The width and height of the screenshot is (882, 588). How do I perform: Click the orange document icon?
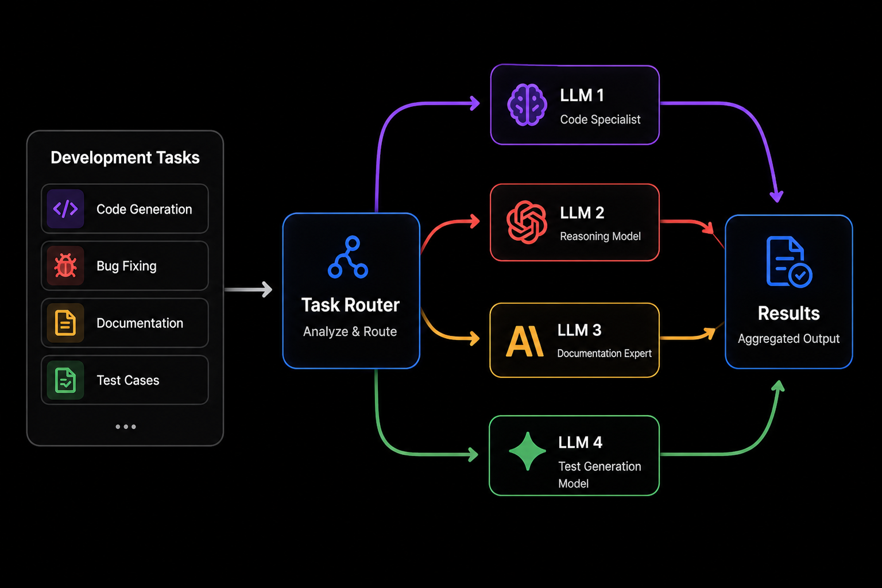coord(65,323)
